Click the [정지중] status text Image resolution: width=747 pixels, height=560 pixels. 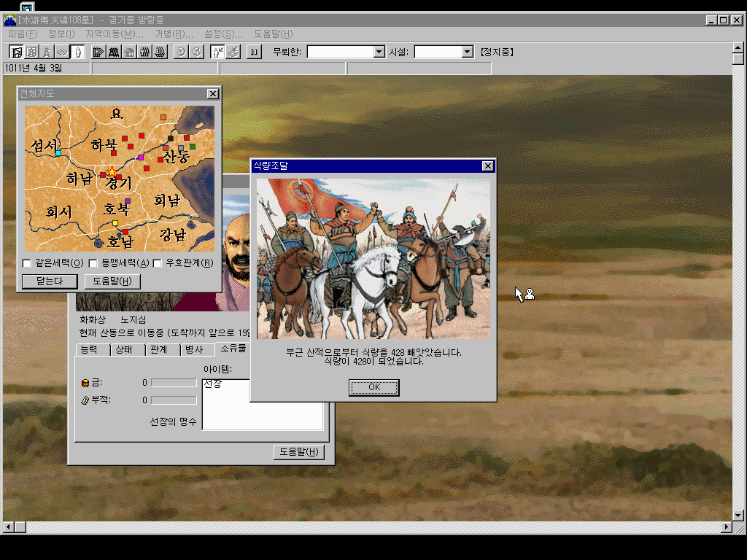pos(496,52)
